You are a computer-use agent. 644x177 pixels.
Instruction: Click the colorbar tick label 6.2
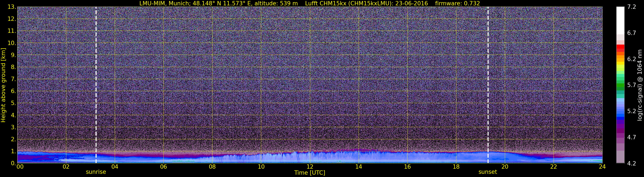(x=632, y=59)
